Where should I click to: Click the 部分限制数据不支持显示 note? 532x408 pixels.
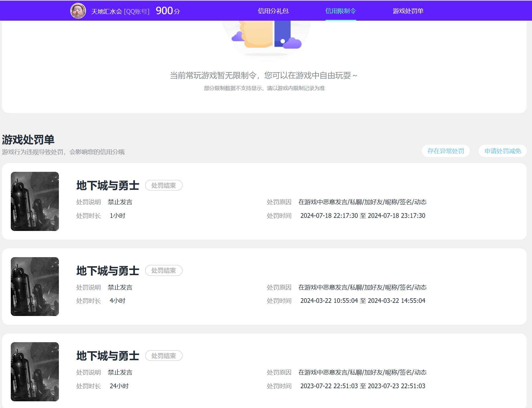tap(264, 88)
